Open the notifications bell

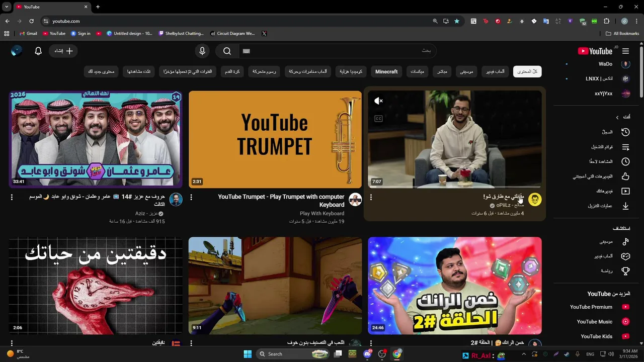[x=38, y=51]
